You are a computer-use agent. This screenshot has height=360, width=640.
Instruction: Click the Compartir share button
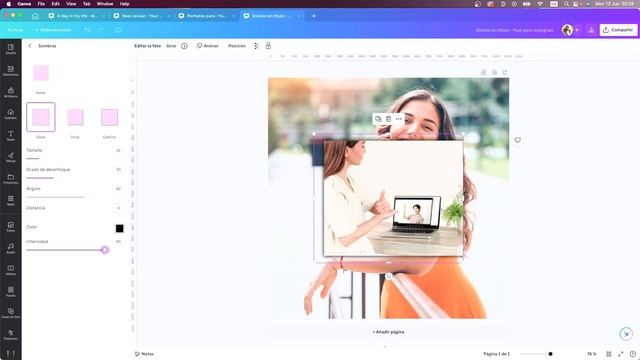click(618, 30)
